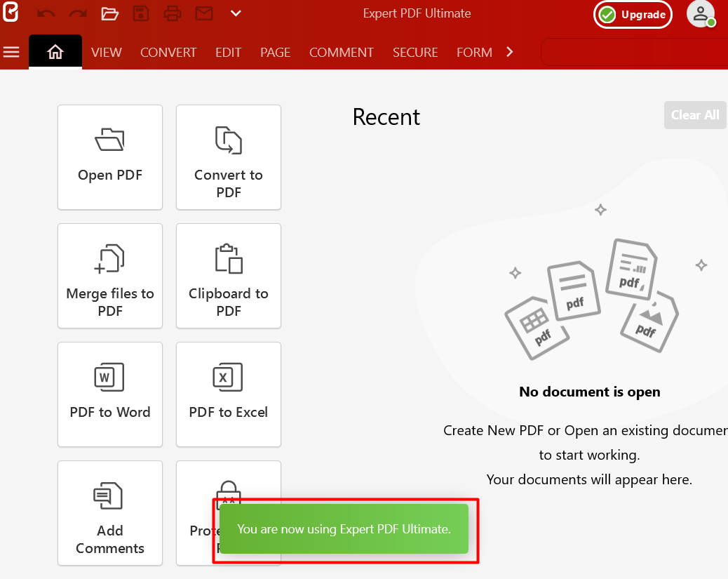Expand the quick access toolbar dropdown
The width and height of the screenshot is (728, 579).
(x=236, y=13)
